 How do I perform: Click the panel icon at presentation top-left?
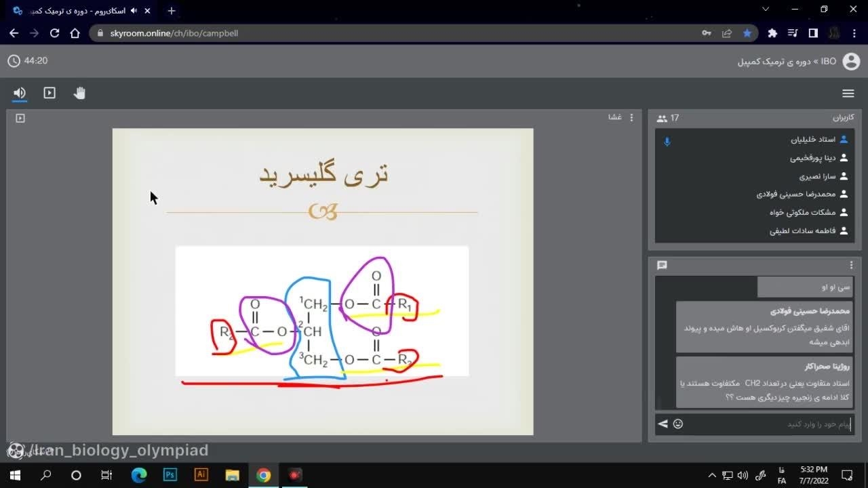coord(20,118)
